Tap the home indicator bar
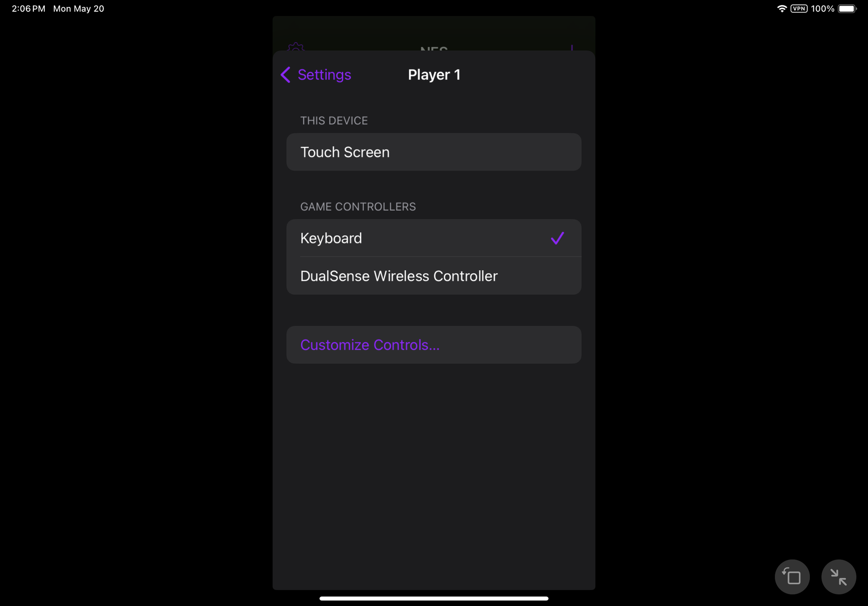 (434, 598)
